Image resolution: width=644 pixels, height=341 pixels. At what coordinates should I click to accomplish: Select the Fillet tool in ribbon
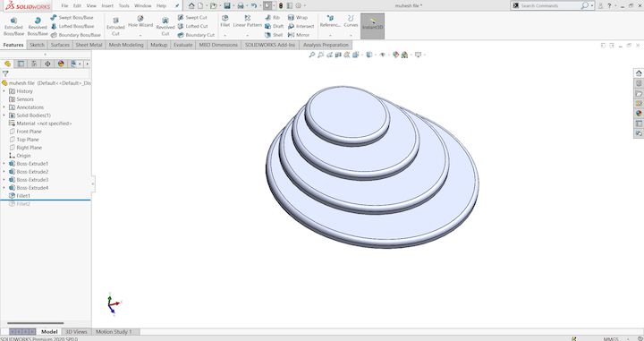[x=225, y=21]
